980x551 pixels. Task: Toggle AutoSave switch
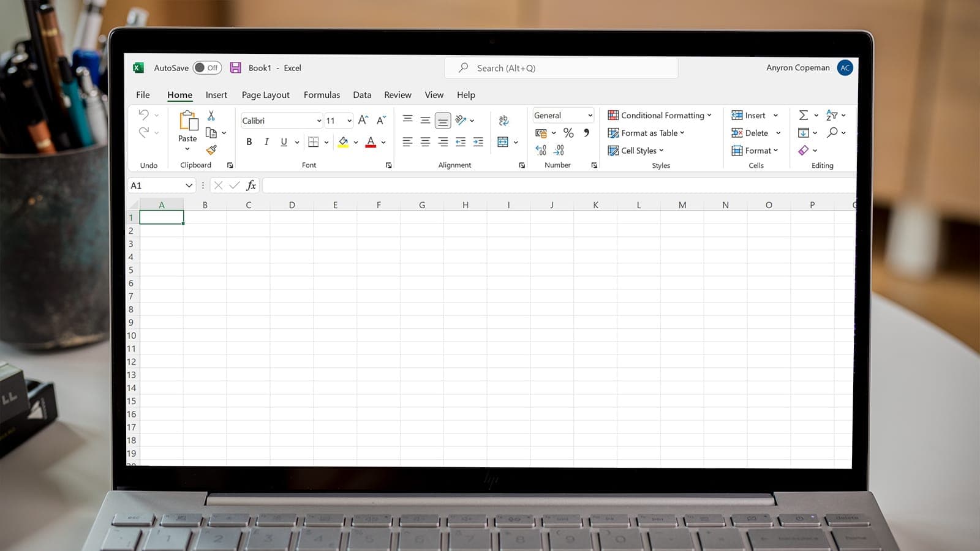207,68
